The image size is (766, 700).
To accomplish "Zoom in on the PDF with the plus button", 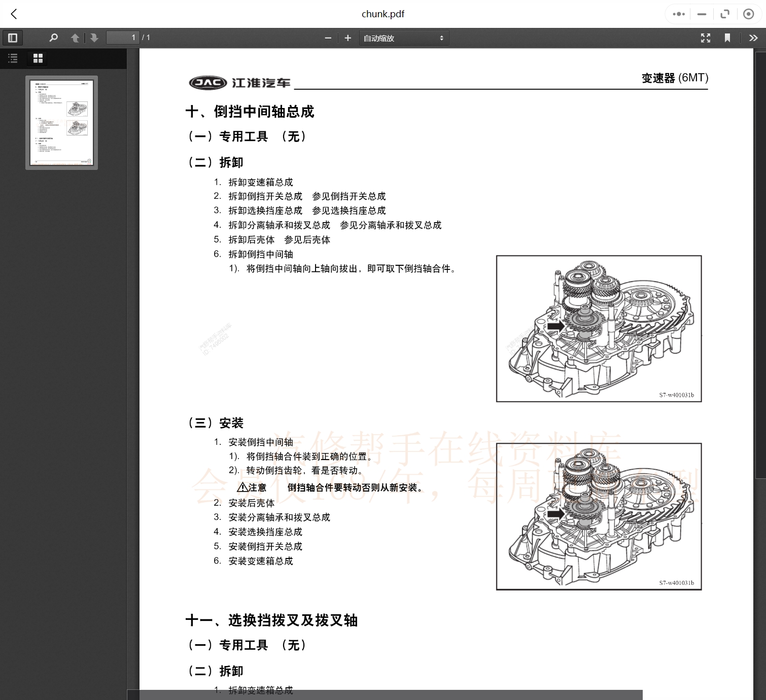I will pyautogui.click(x=347, y=38).
